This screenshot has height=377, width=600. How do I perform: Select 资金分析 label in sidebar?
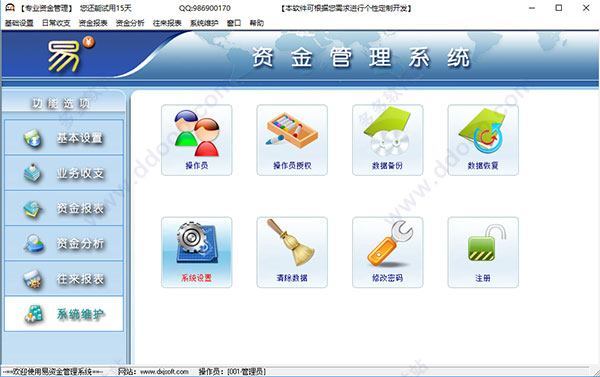tap(80, 243)
